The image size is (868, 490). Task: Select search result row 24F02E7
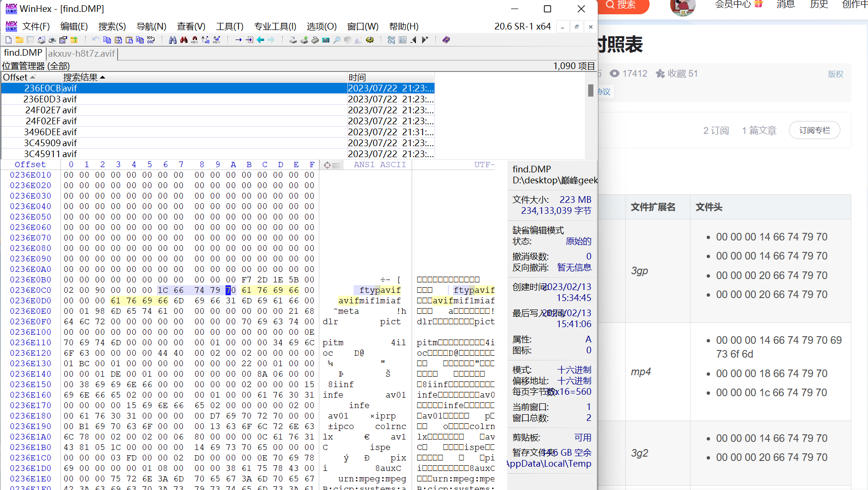click(217, 110)
